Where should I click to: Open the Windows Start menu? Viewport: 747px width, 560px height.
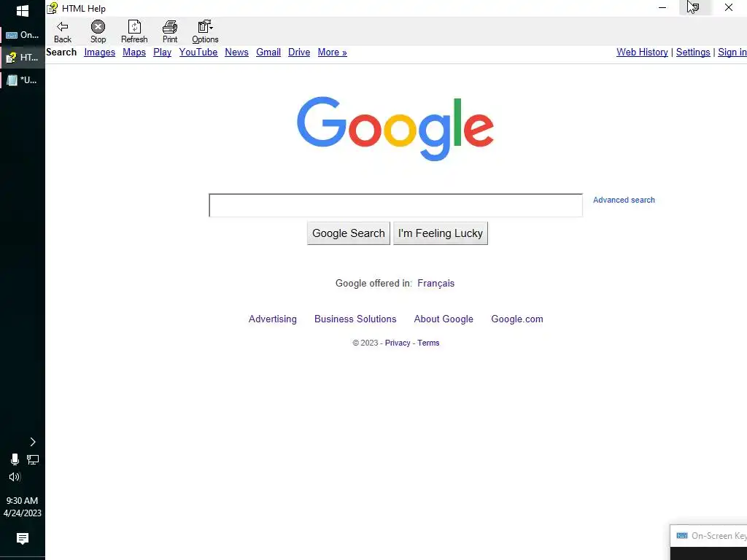(x=23, y=11)
